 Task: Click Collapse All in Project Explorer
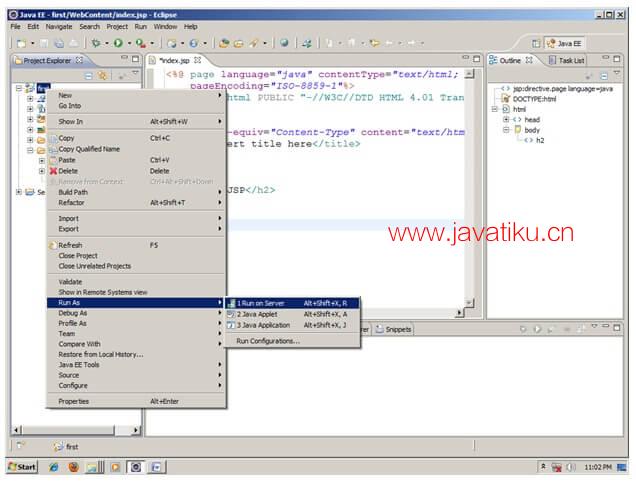(89, 75)
